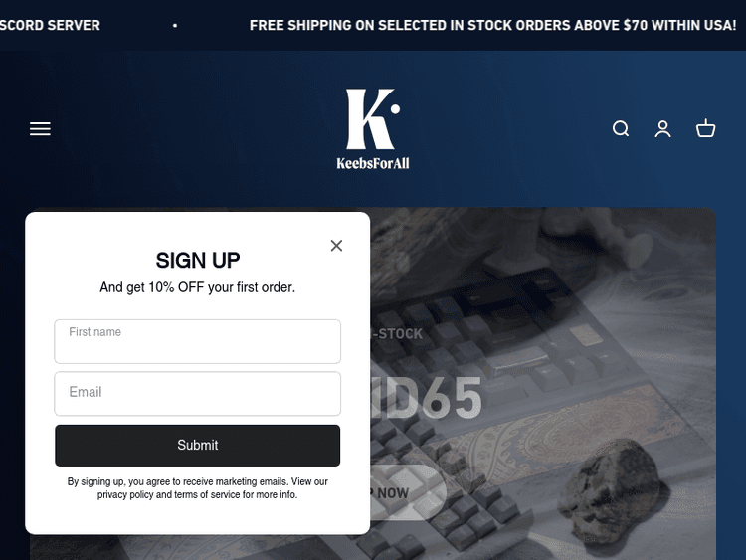Open the search magnifier icon
This screenshot has width=746, height=560.
621,129
